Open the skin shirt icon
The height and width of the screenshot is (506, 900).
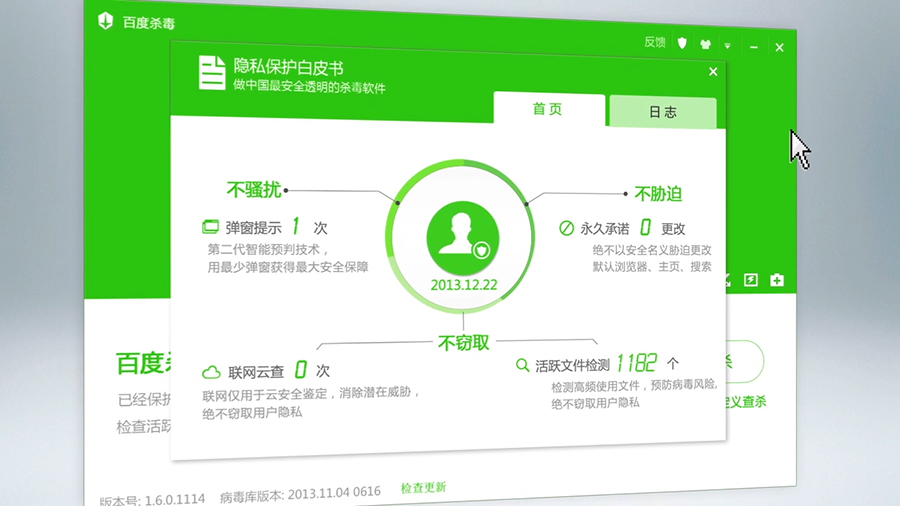pyautogui.click(x=705, y=44)
